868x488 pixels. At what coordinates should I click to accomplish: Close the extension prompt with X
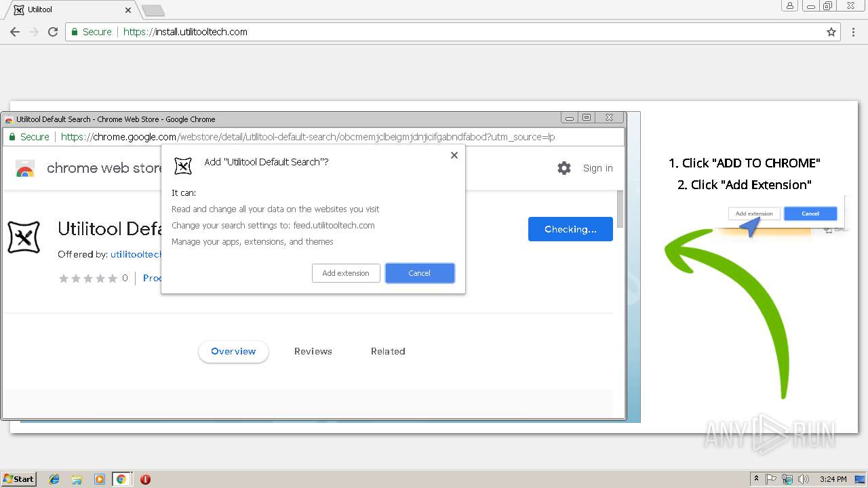pyautogui.click(x=454, y=155)
